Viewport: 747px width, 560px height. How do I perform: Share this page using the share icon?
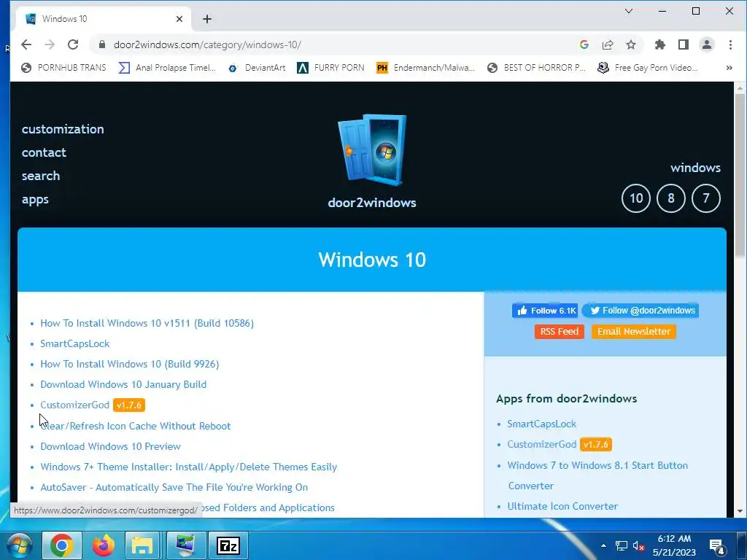[x=608, y=44]
